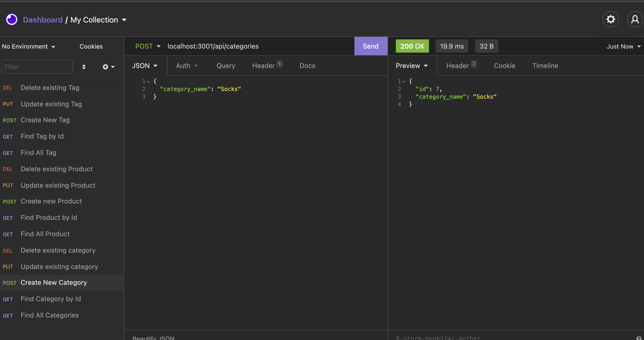Switch to the Query tab
Image resolution: width=644 pixels, height=340 pixels.
tap(225, 66)
